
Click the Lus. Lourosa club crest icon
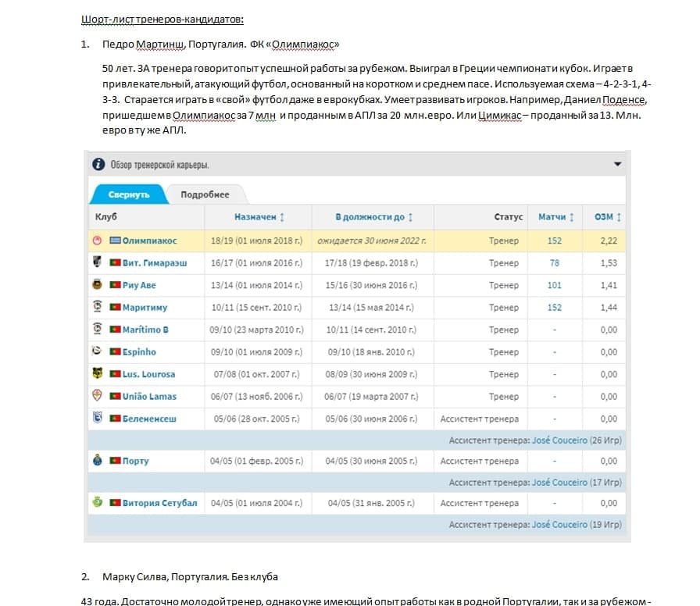pyautogui.click(x=98, y=374)
